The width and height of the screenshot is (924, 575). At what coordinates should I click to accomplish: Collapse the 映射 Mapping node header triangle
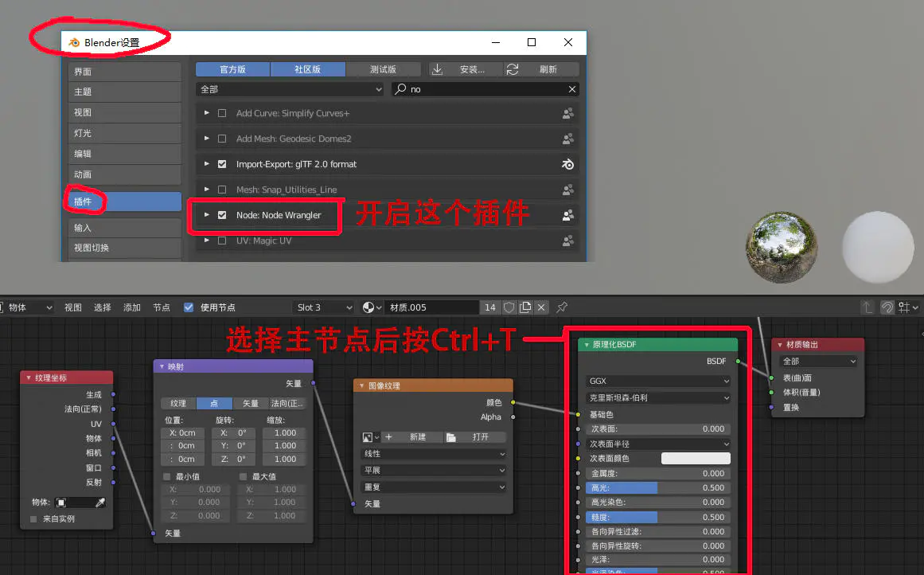(162, 367)
